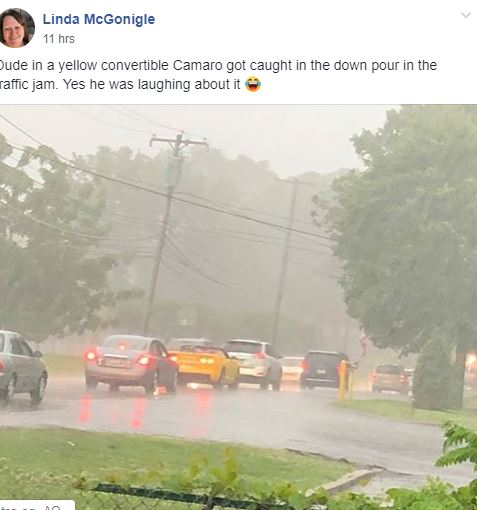Click the wet road brake-light reflections
This screenshot has height=510, width=477.
pos(143,410)
